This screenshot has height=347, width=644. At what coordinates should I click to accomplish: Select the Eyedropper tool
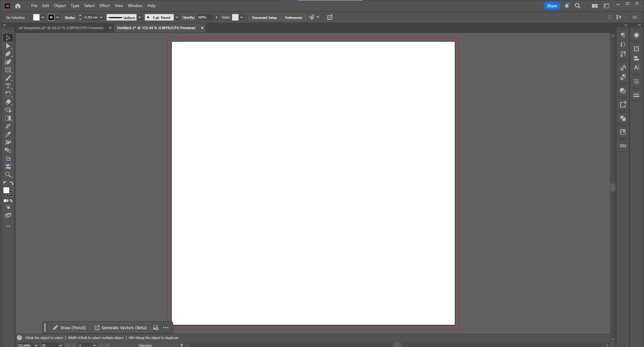point(8,135)
